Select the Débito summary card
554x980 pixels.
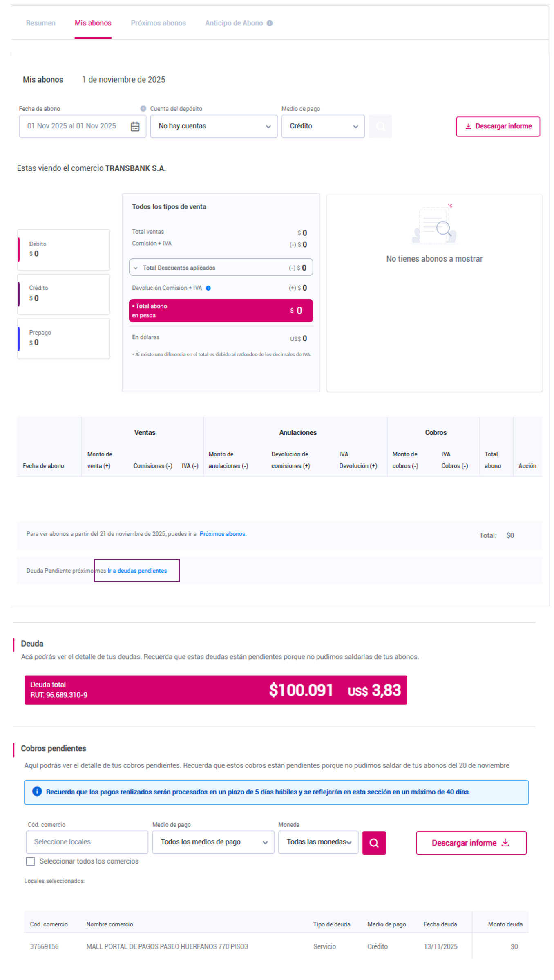[x=64, y=249]
